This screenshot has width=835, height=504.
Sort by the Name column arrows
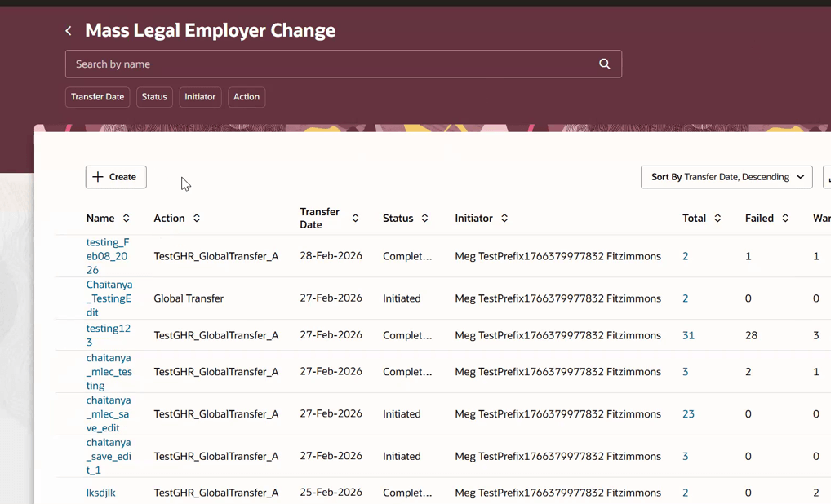[x=127, y=218]
